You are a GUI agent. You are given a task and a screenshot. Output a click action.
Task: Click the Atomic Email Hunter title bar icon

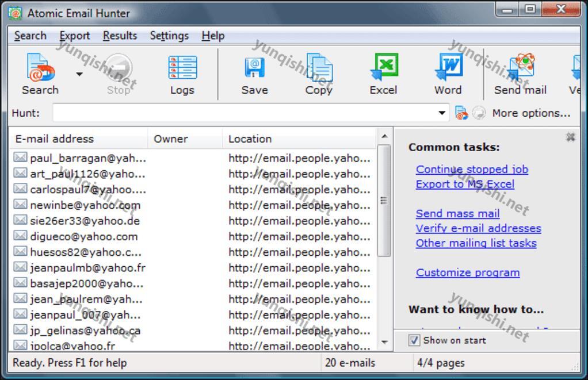(x=16, y=13)
